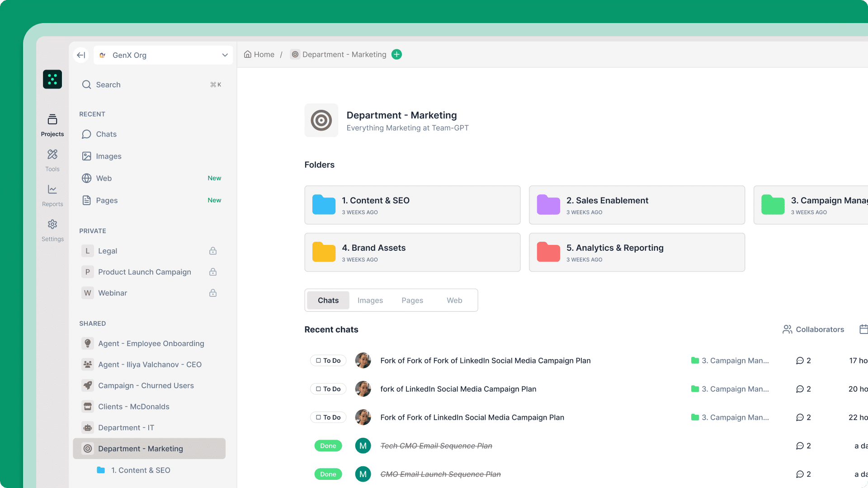Viewport: 868px width, 488px height.
Task: Open the 4. Brand Assets folder card
Action: click(x=412, y=253)
